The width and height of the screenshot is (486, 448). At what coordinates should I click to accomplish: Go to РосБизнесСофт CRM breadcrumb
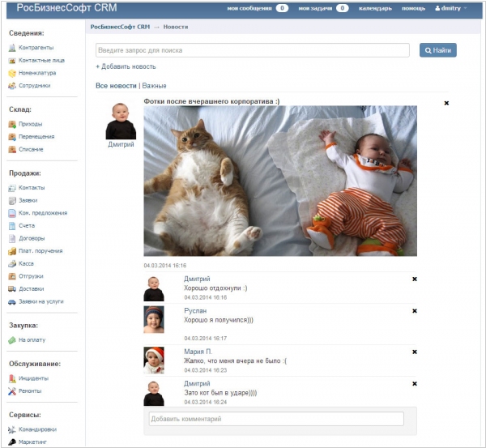120,27
